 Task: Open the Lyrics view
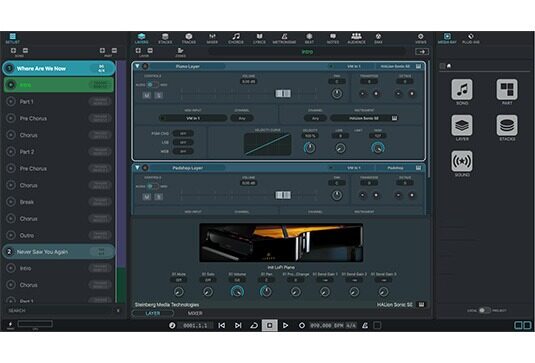coord(259,38)
